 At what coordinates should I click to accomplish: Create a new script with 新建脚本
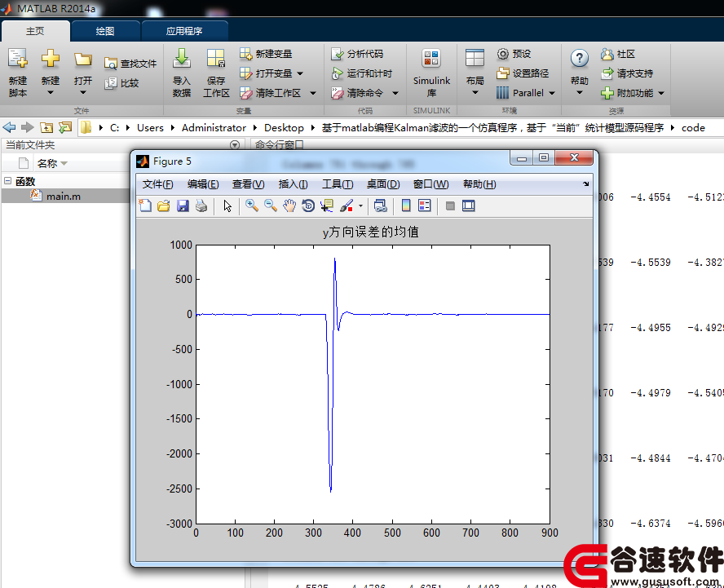point(18,73)
